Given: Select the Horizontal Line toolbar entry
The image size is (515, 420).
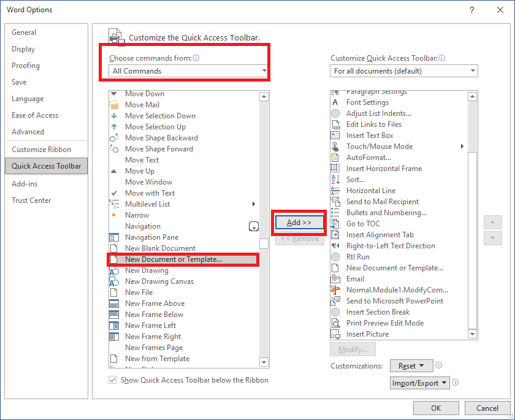Looking at the screenshot, I should 399,191.
